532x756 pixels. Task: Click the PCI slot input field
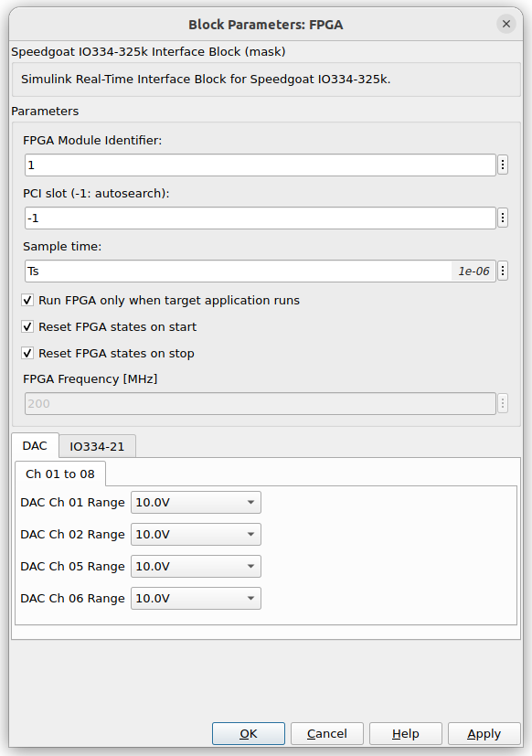pos(261,218)
